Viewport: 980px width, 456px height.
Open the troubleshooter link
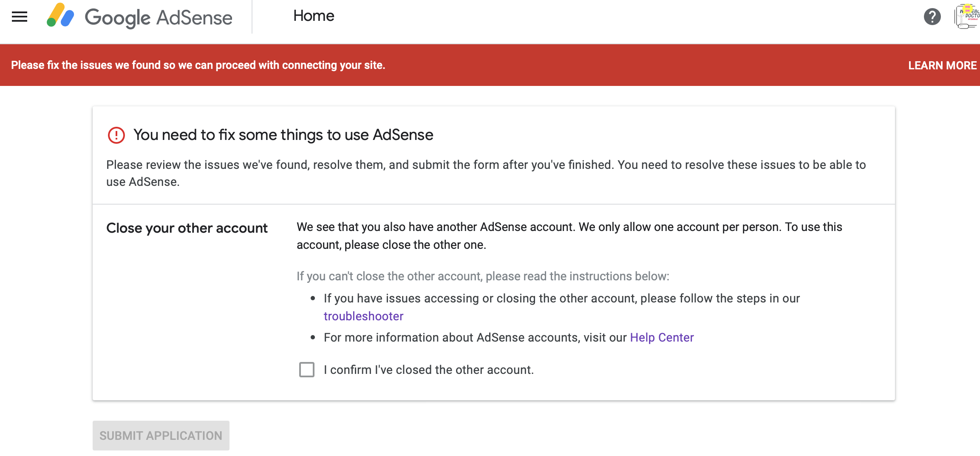coord(363,316)
